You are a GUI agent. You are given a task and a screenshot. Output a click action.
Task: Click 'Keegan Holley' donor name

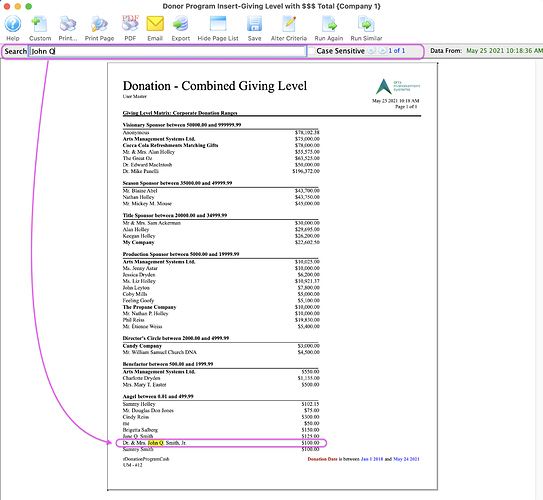coord(139,236)
